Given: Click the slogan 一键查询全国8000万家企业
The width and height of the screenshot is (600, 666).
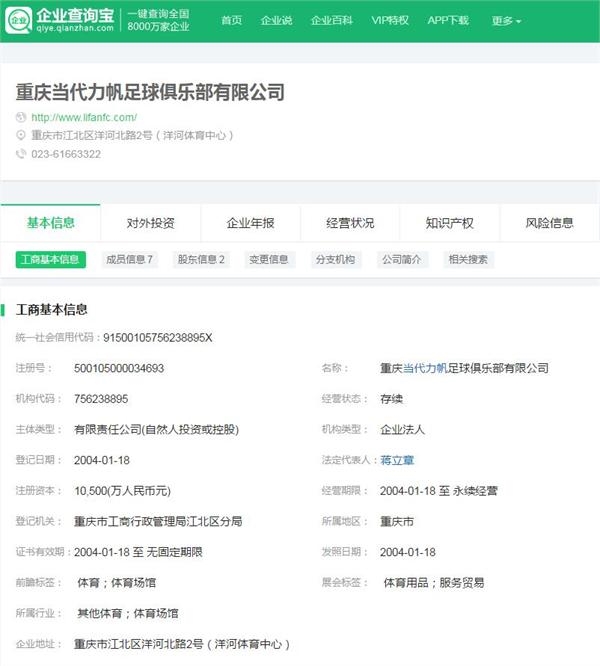Looking at the screenshot, I should [158, 20].
